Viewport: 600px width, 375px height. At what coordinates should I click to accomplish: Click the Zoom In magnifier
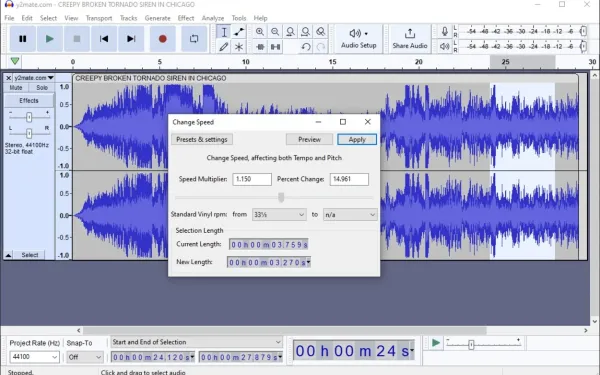pyautogui.click(x=260, y=32)
